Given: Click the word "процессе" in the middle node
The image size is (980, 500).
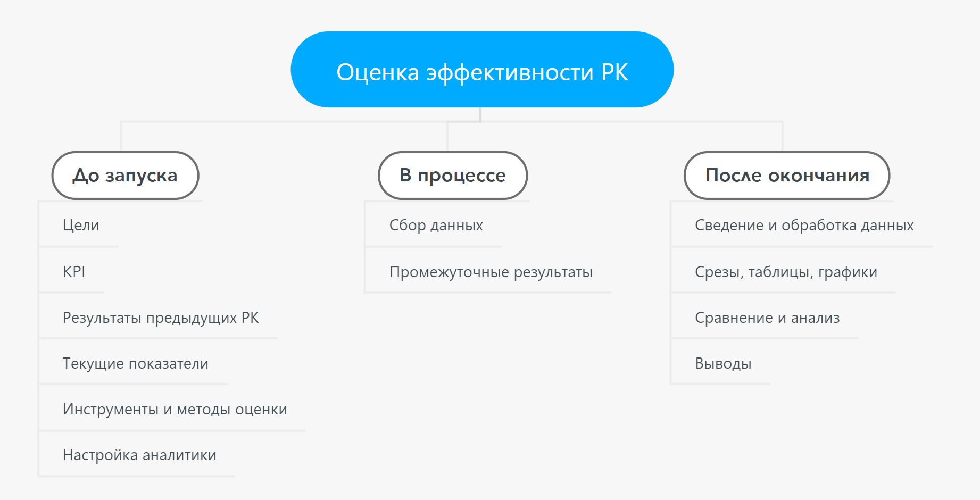Looking at the screenshot, I should tap(462, 176).
